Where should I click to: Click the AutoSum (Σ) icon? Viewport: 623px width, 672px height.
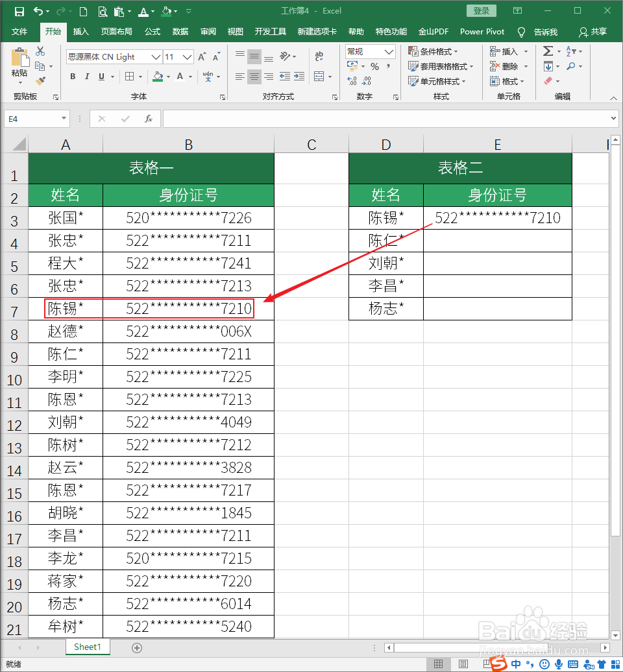point(548,51)
